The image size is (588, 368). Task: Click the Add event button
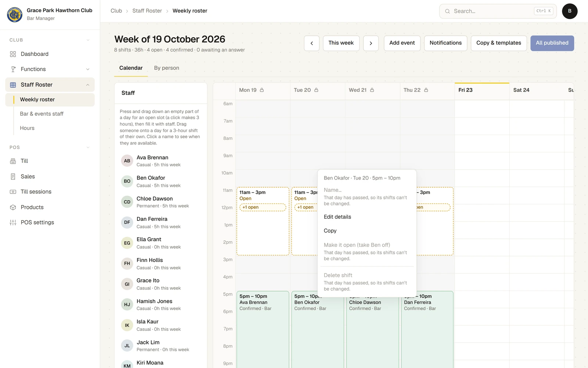402,43
